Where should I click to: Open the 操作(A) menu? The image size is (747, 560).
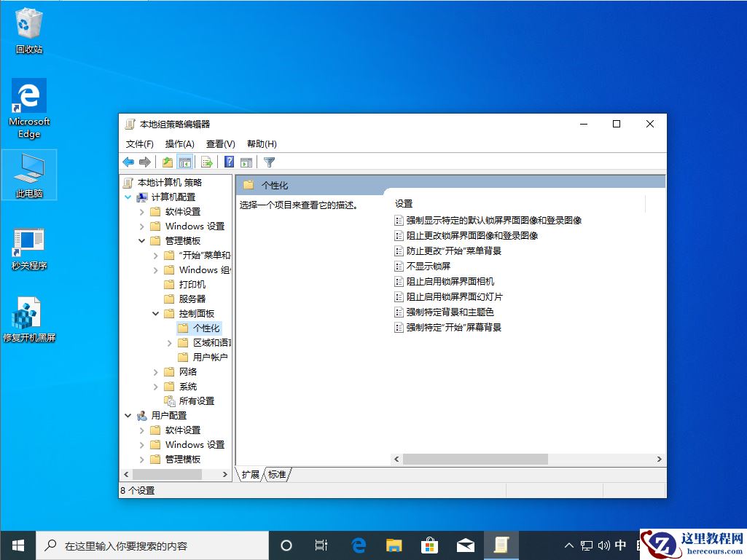179,143
